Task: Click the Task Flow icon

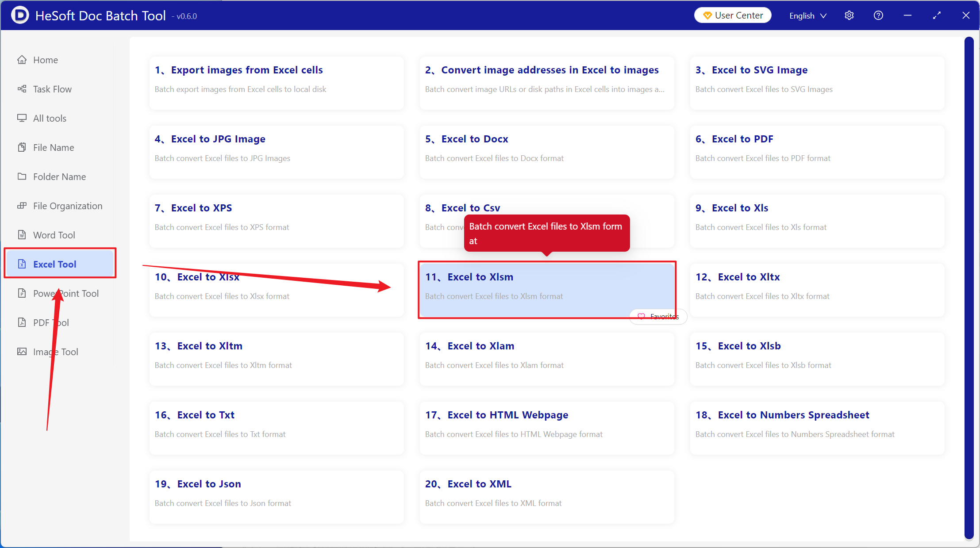Action: (x=22, y=89)
